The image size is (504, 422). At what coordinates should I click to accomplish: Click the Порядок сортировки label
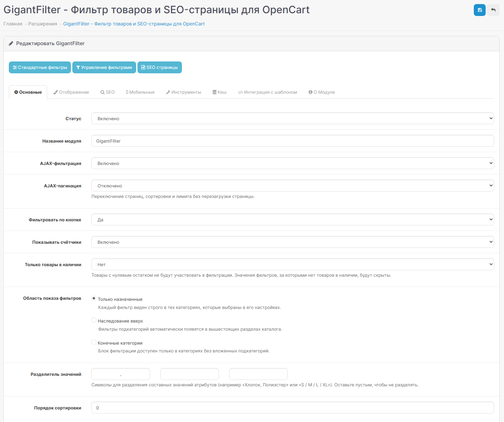pos(58,408)
